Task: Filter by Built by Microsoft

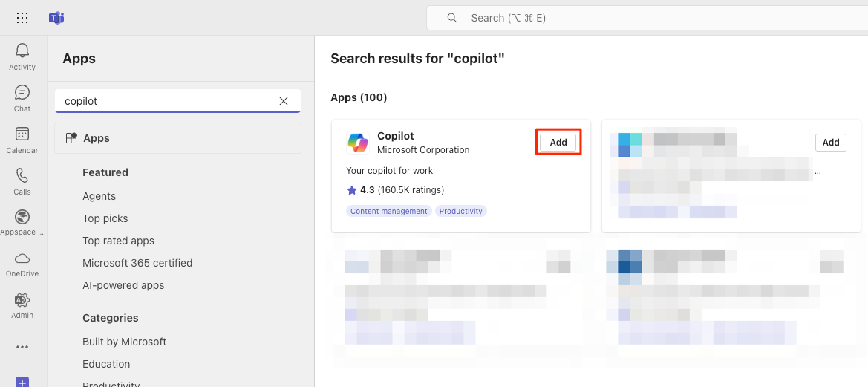Action: [x=125, y=342]
